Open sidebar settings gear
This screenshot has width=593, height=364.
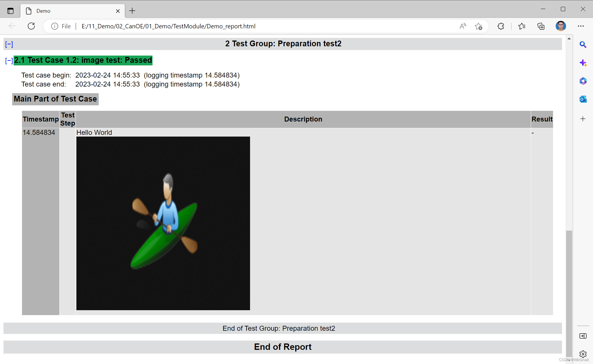[x=583, y=354]
